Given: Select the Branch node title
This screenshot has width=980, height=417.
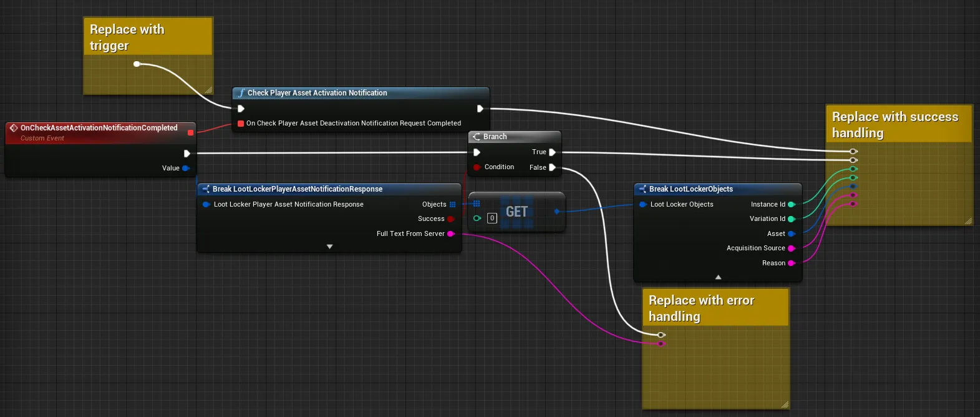Looking at the screenshot, I should point(495,137).
